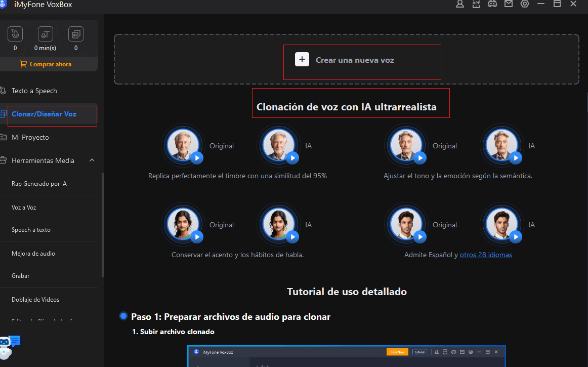Play the woman Original sample
The width and height of the screenshot is (588, 367).
tap(197, 237)
